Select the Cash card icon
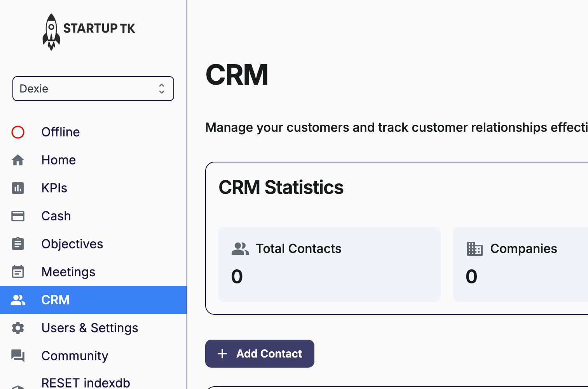588x389 pixels. point(18,216)
